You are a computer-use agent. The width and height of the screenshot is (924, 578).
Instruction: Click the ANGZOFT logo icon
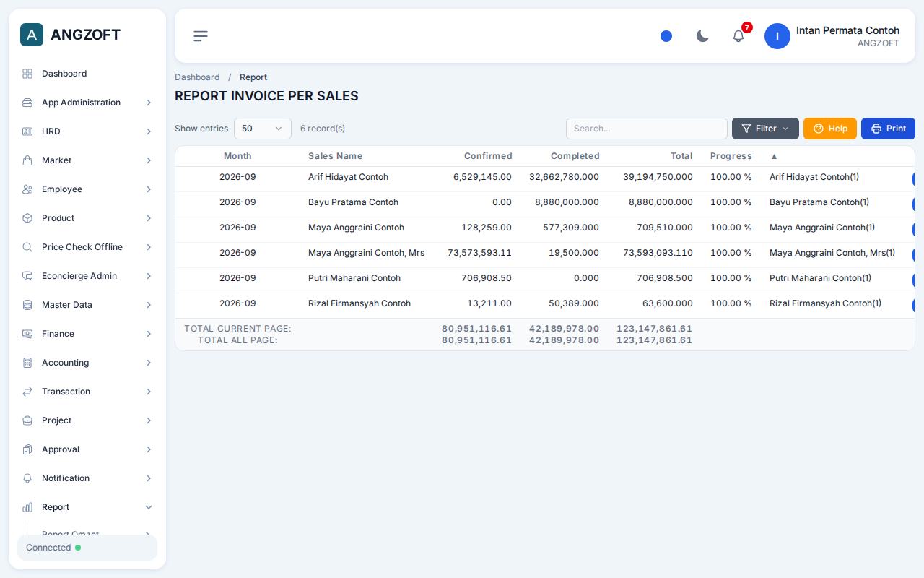pyautogui.click(x=32, y=35)
